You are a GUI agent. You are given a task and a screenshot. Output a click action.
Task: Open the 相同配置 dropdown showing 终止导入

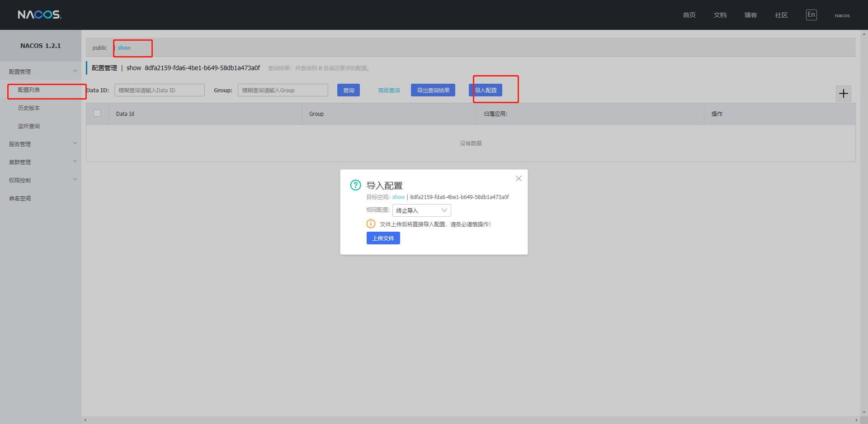tap(421, 210)
